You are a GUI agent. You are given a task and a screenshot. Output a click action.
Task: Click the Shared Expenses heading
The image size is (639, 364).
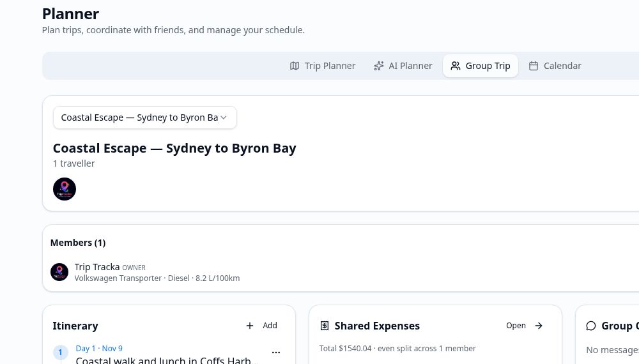pyautogui.click(x=377, y=326)
